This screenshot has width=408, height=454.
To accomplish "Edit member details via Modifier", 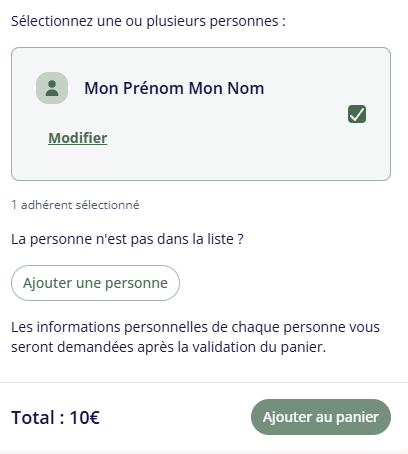I will pos(78,138).
